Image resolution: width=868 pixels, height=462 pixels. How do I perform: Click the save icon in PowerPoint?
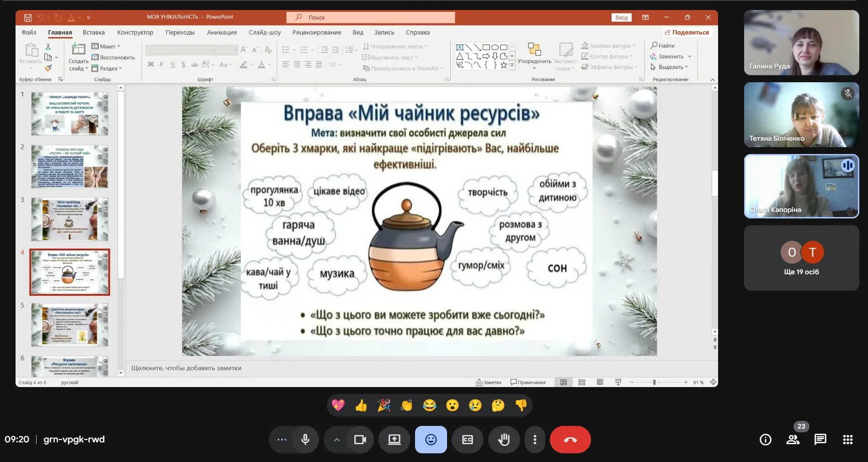[28, 18]
